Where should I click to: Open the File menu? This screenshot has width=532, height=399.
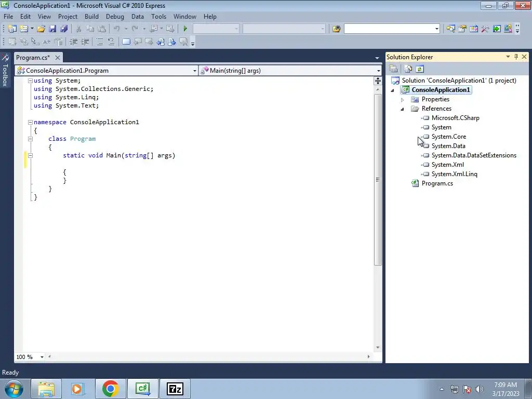click(x=8, y=16)
